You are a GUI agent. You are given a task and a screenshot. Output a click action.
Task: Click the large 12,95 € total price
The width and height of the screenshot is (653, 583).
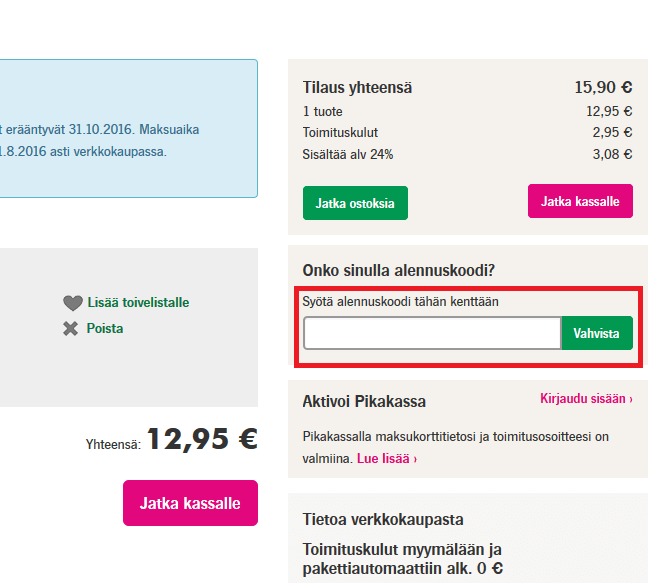click(202, 439)
